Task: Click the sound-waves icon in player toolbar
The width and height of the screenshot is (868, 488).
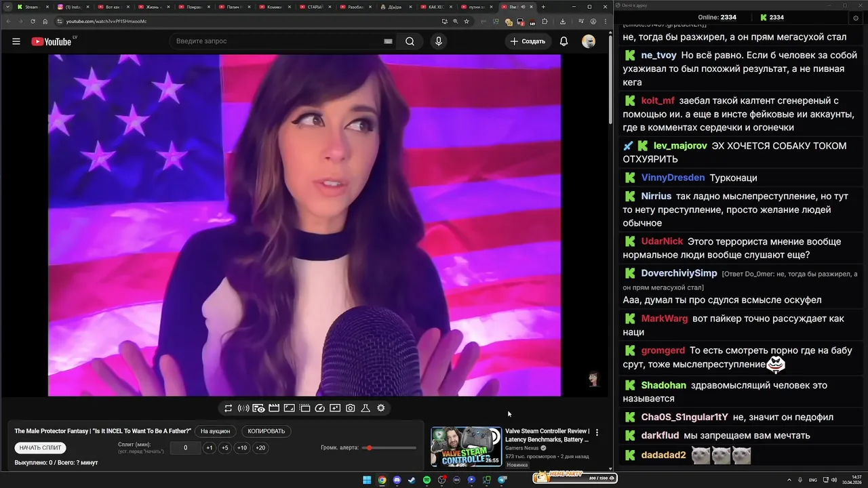Action: (x=243, y=408)
